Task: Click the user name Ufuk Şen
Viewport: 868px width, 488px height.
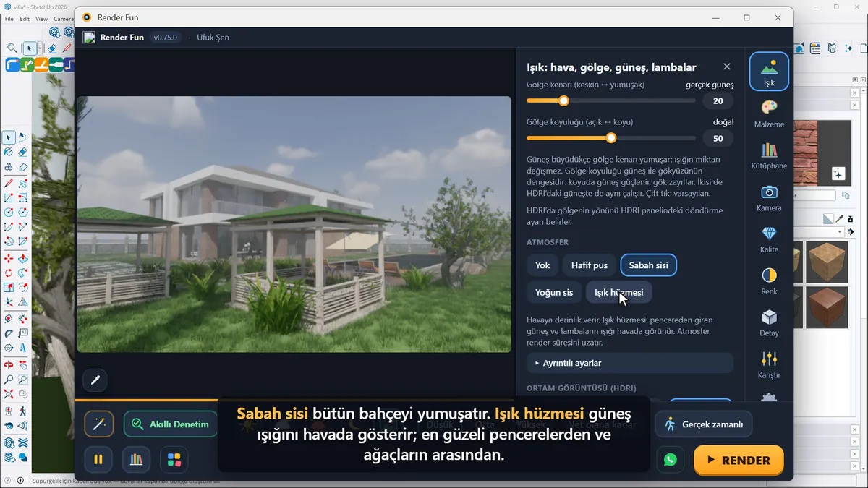Action: (213, 38)
